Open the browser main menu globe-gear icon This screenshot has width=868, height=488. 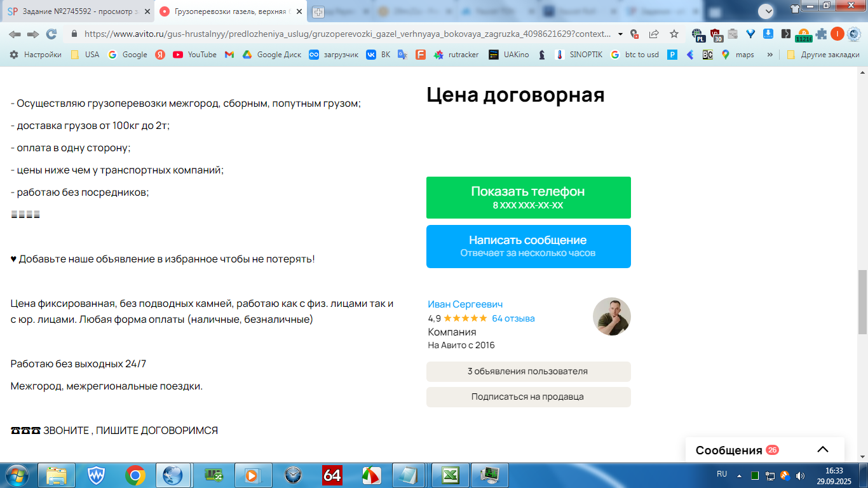tap(854, 34)
